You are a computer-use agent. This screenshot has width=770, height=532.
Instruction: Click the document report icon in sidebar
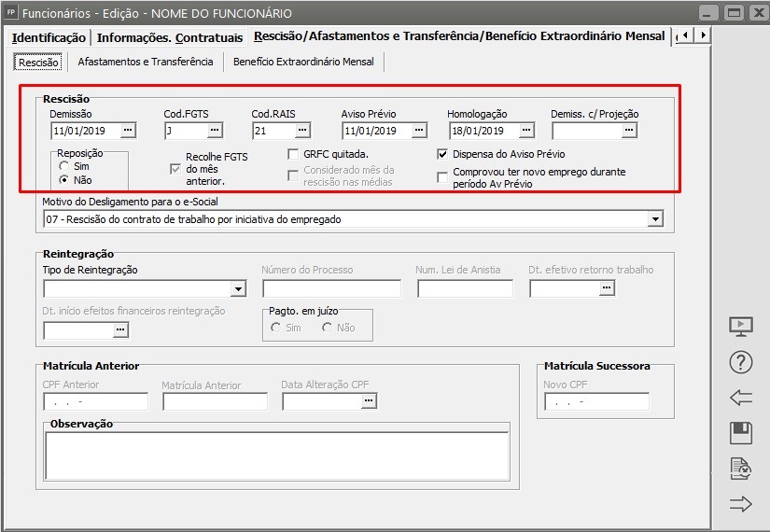(740, 469)
